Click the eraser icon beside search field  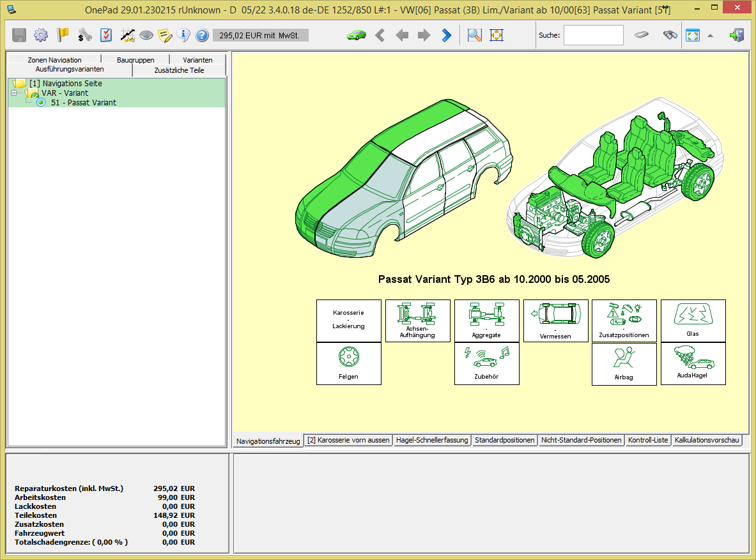point(641,34)
